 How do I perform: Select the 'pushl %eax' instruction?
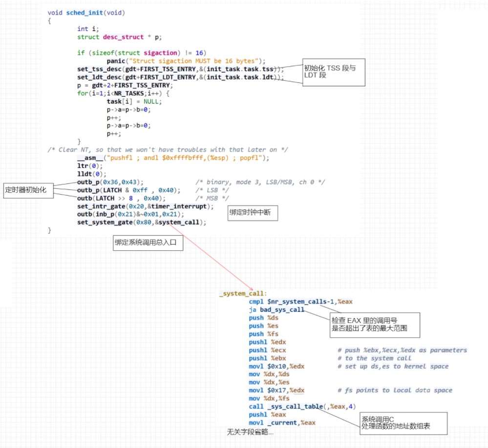[x=267, y=414]
